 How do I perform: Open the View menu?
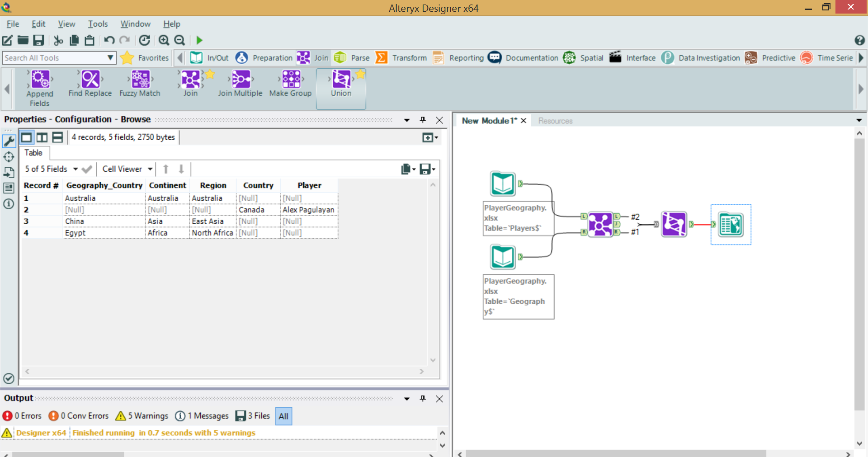point(66,24)
